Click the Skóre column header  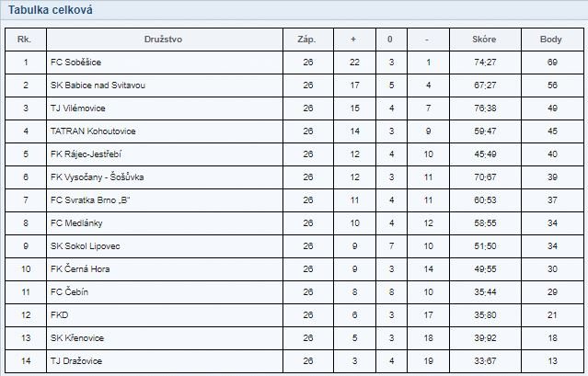(484, 40)
